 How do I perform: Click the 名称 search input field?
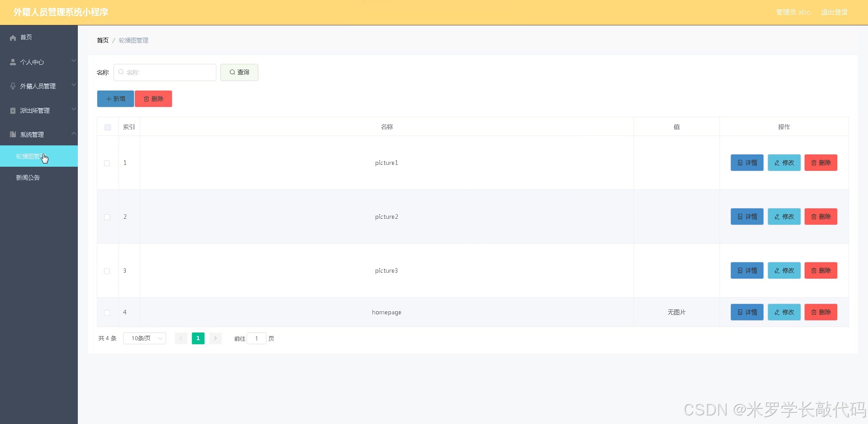165,72
